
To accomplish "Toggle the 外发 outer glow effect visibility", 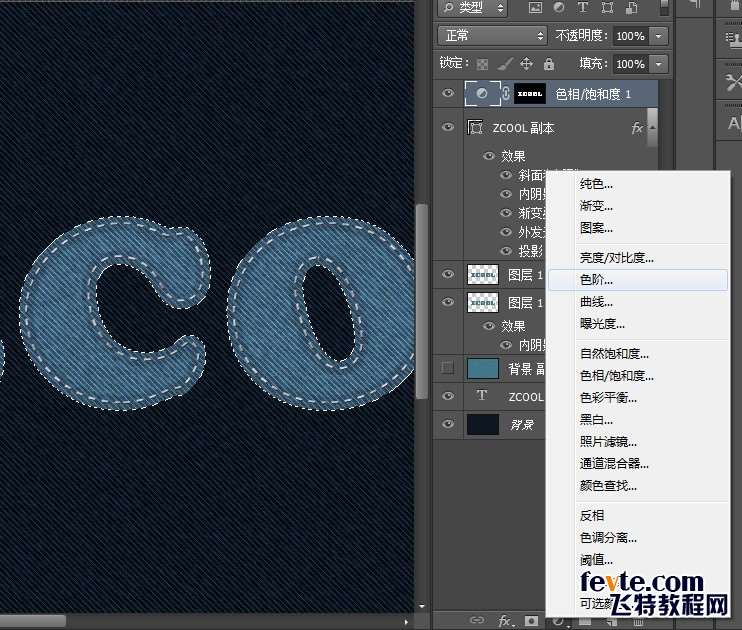I will [506, 232].
